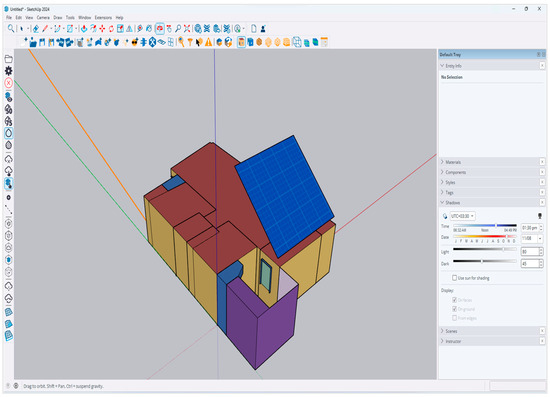Screen dimensions: 550x397
Task: Open the Extensions menu
Action: click(103, 18)
